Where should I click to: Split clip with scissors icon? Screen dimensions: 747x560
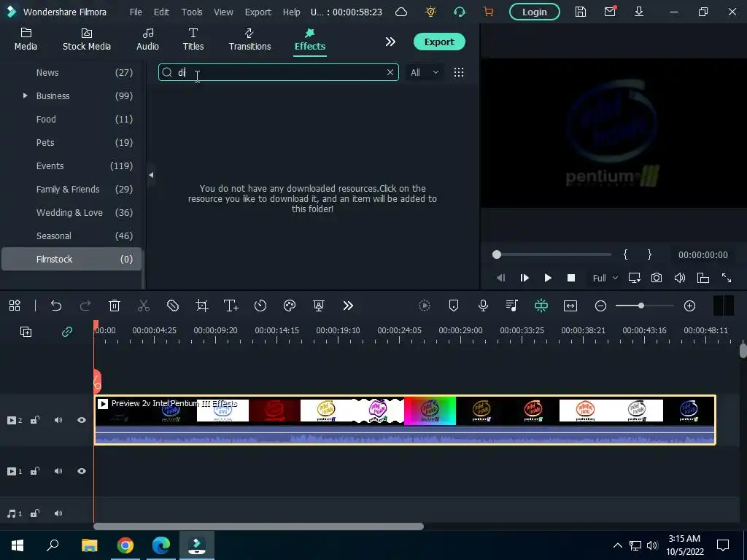coord(144,306)
